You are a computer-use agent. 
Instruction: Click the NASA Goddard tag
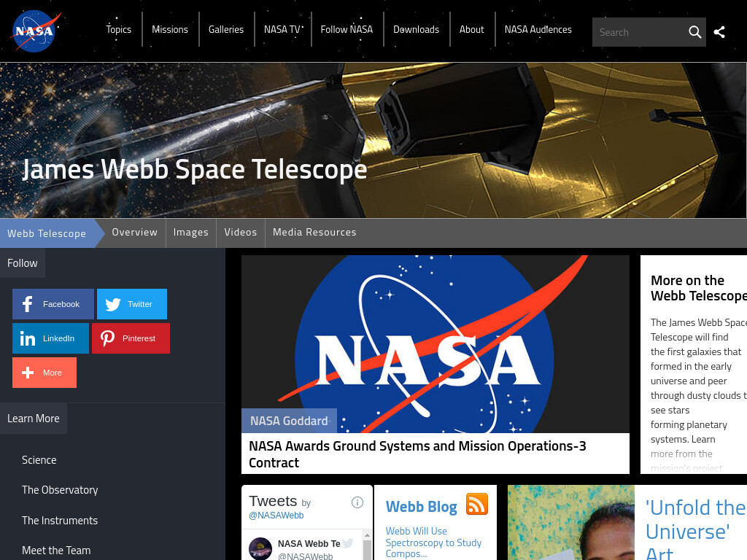tap(289, 421)
